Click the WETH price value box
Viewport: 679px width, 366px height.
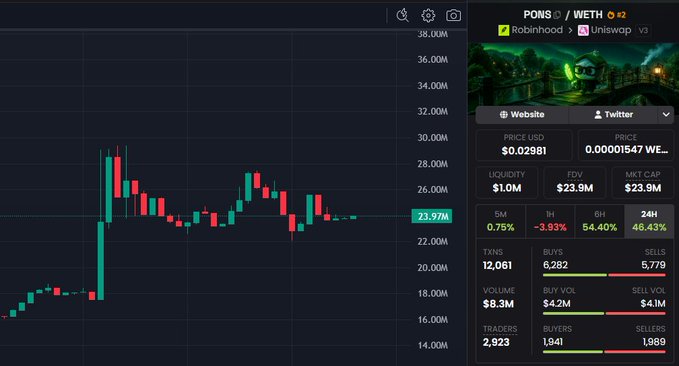tap(626, 145)
